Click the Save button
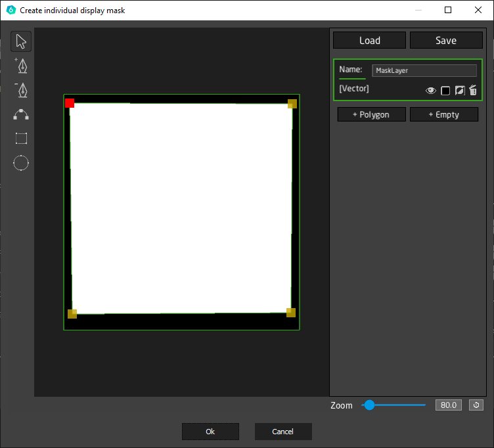The width and height of the screenshot is (494, 448). pos(446,40)
